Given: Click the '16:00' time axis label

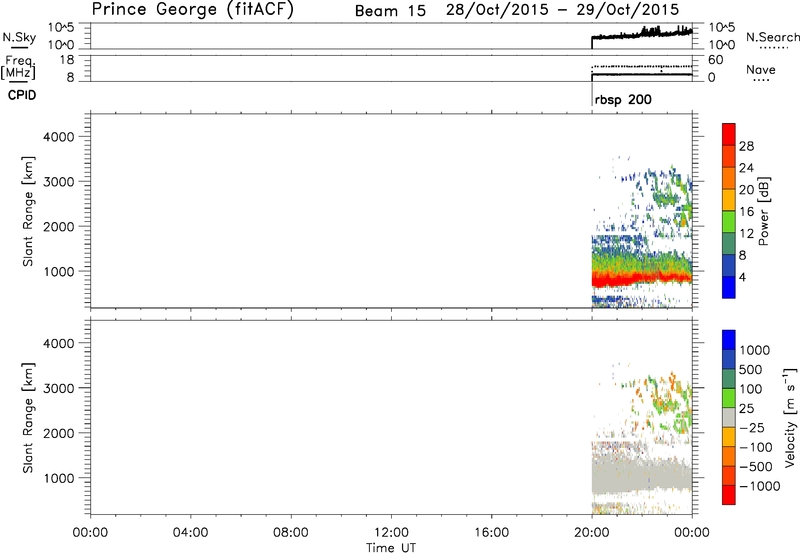Looking at the screenshot, I should [491, 533].
